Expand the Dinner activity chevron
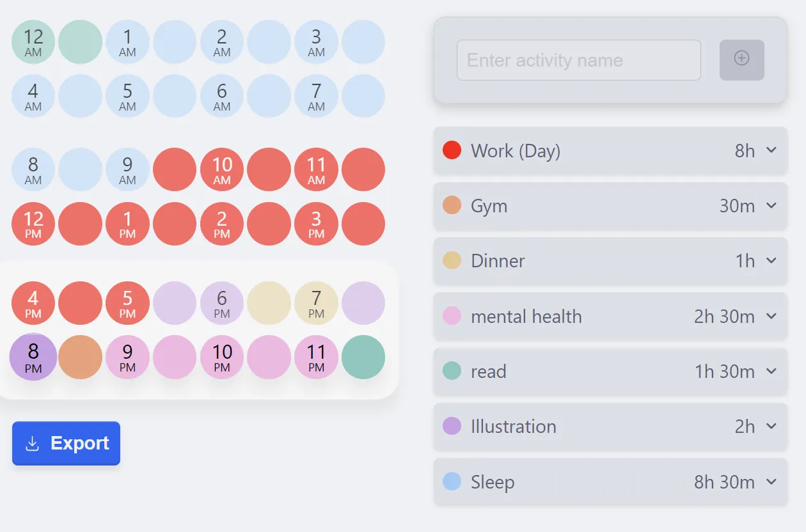Screen dimensions: 806x532 (771, 260)
